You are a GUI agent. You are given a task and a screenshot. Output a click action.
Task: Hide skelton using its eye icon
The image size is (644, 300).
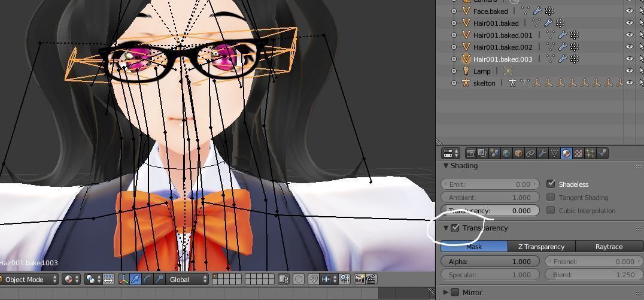point(629,83)
